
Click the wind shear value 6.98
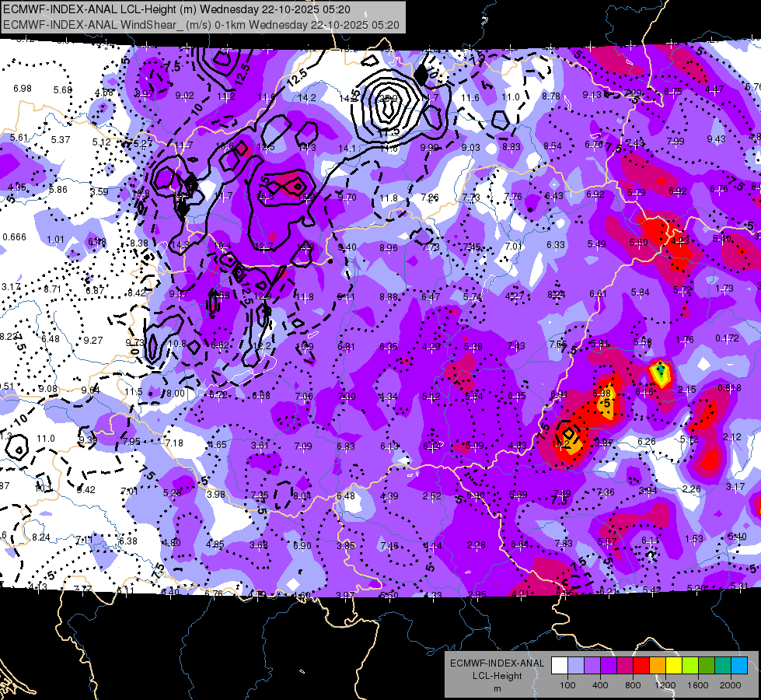pyautogui.click(x=23, y=89)
